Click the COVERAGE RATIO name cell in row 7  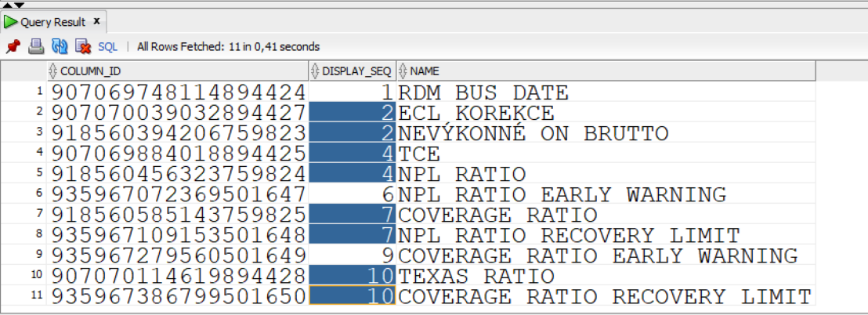[x=606, y=214]
